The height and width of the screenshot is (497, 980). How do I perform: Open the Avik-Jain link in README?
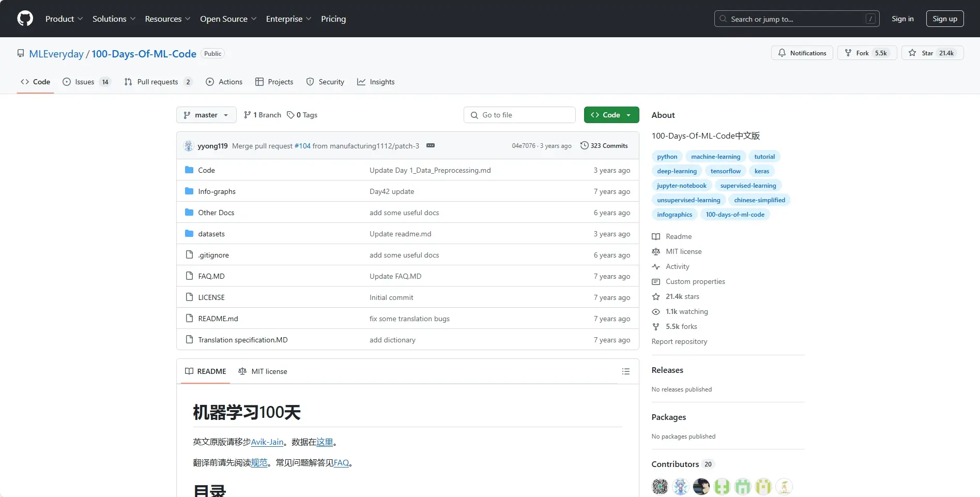coord(267,442)
